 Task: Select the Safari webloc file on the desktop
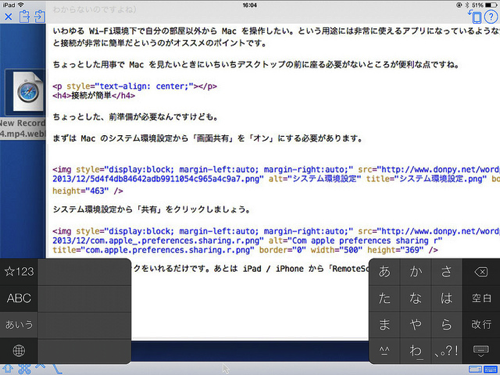click(28, 92)
